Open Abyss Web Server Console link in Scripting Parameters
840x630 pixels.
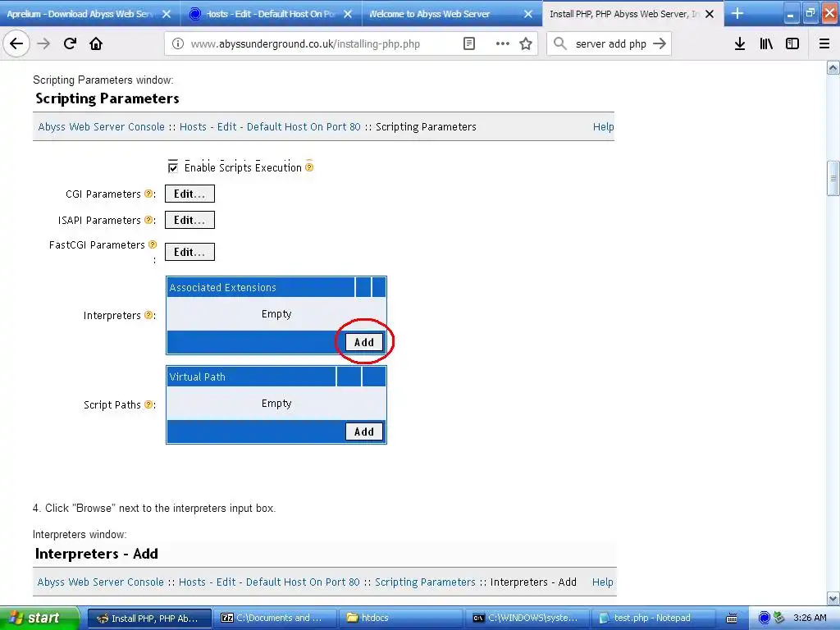(x=101, y=127)
